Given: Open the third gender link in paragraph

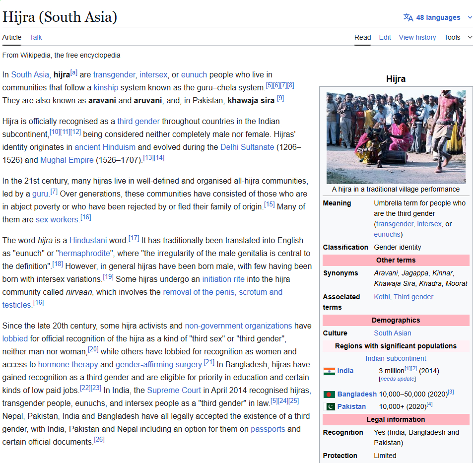Looking at the screenshot, I should point(138,122).
